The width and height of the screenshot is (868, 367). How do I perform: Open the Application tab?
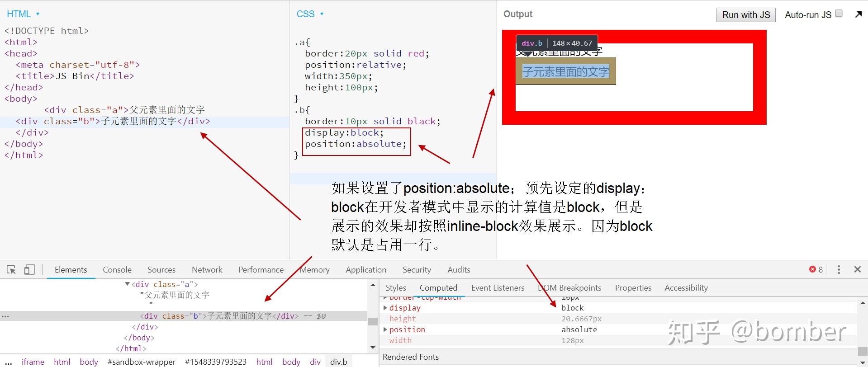tap(366, 270)
